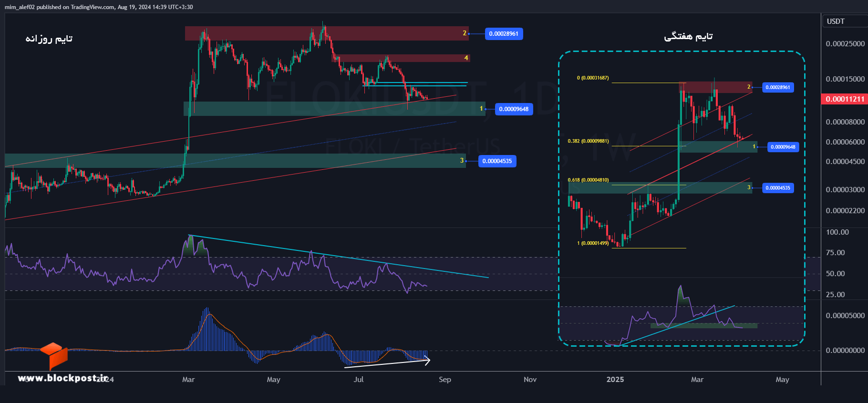Click the Fibonacci 0.618 (0.00004810) level label
This screenshot has height=403, width=868.
588,180
